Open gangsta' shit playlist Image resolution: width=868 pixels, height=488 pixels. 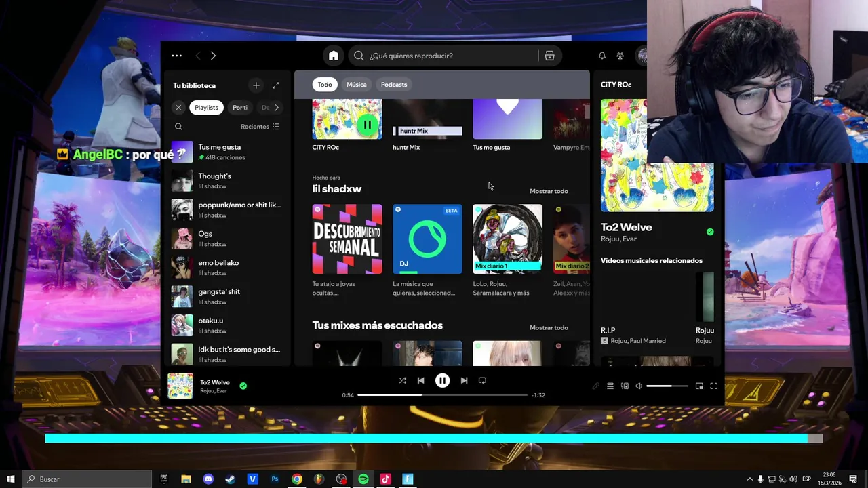tap(226, 297)
